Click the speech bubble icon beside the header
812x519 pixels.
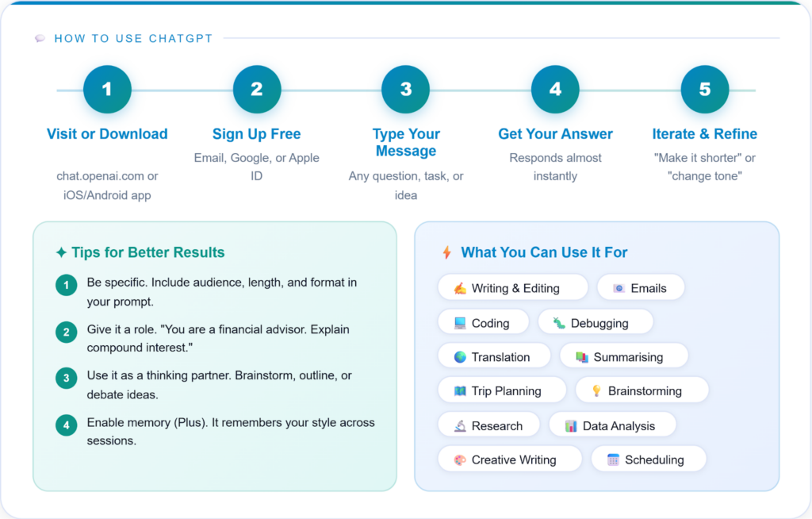40,38
